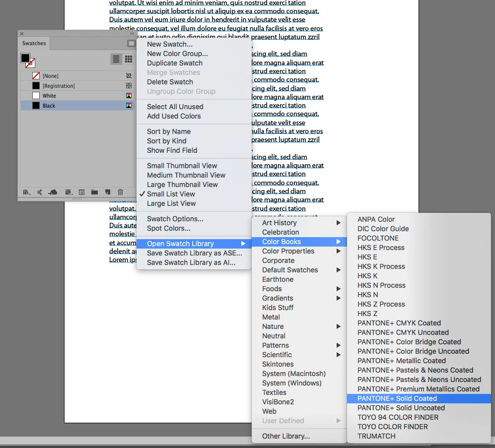The image size is (495, 448).
Task: Choose Small Thumbnail View
Action: tap(194, 166)
